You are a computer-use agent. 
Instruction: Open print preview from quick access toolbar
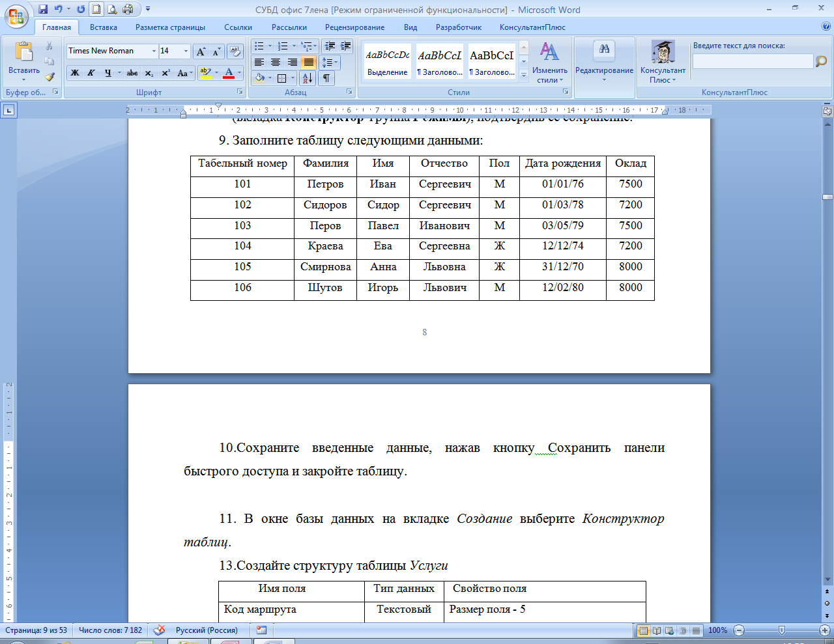click(112, 9)
